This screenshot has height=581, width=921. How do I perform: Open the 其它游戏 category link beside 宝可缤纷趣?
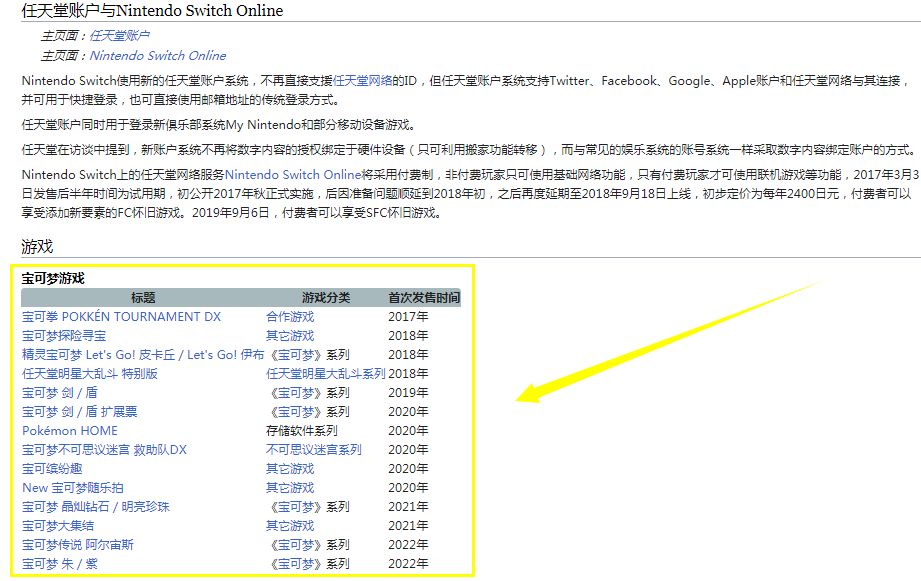(290, 469)
